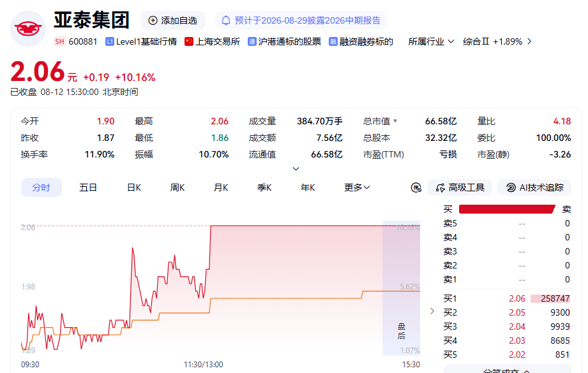Click the 成交量 value 384.70万手
The height and width of the screenshot is (373, 588).
pos(319,121)
